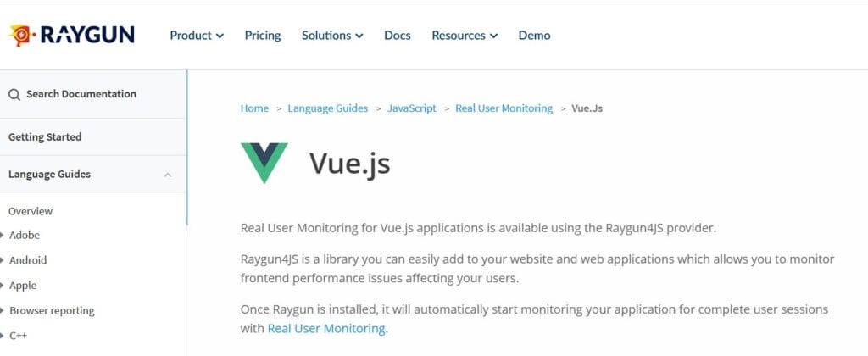Viewport: 868px width, 356px height.
Task: Navigate to JavaScript breadcrumb
Action: coord(412,108)
